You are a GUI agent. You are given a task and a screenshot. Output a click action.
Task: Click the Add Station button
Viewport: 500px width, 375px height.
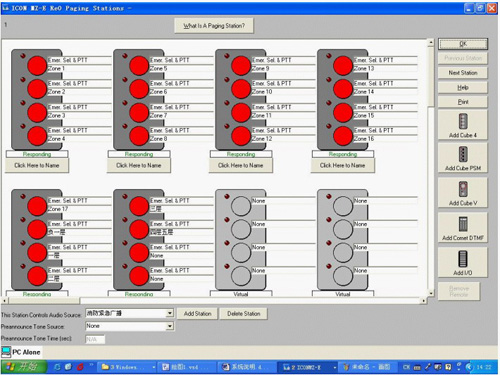pyautogui.click(x=197, y=314)
